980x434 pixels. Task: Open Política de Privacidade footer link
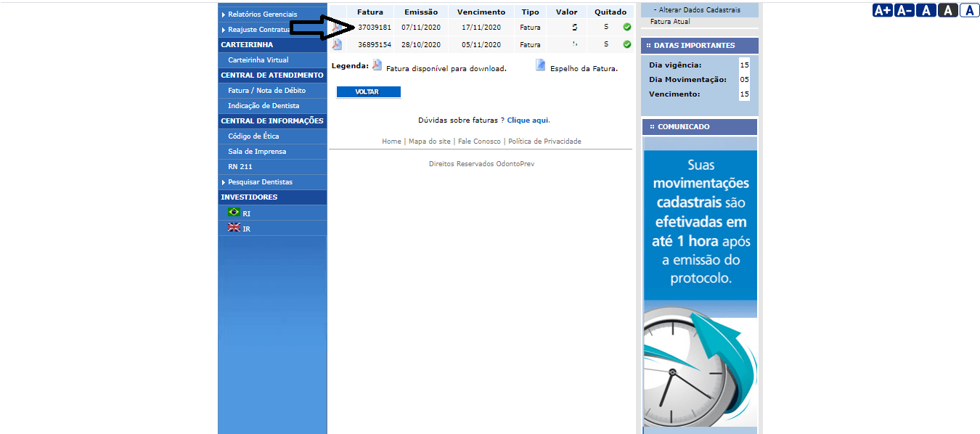[x=544, y=142]
